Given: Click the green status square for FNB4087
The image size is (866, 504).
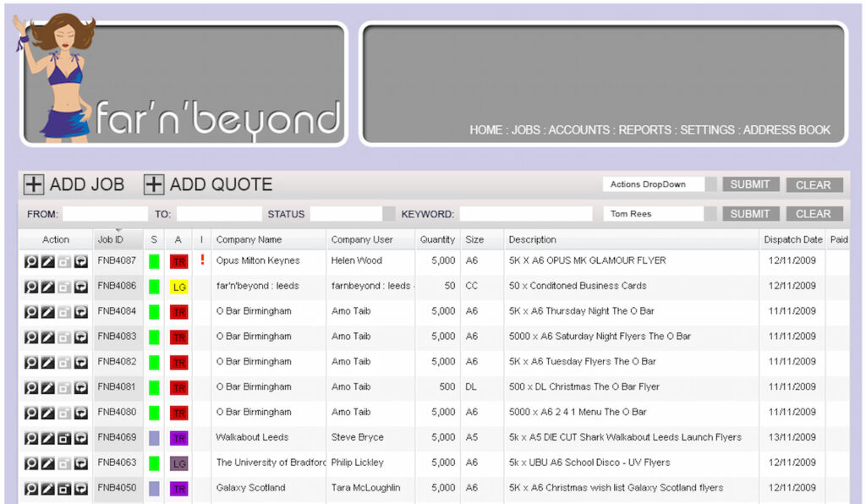Looking at the screenshot, I should pyautogui.click(x=154, y=261).
